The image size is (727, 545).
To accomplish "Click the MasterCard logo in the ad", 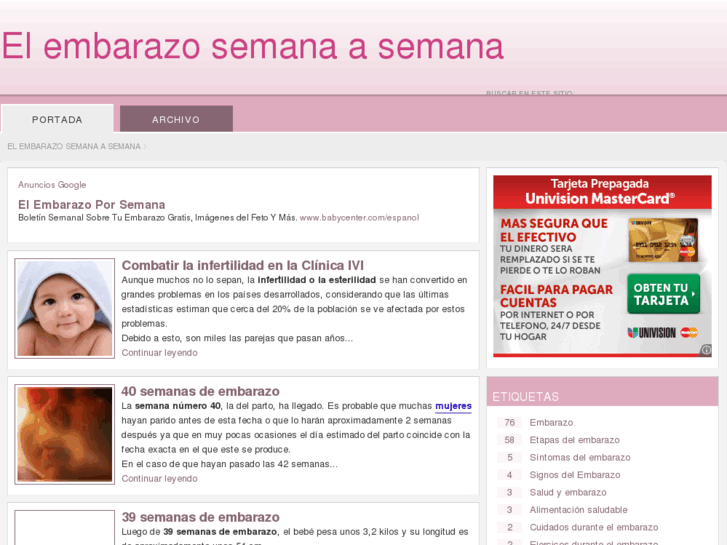I will (689, 332).
